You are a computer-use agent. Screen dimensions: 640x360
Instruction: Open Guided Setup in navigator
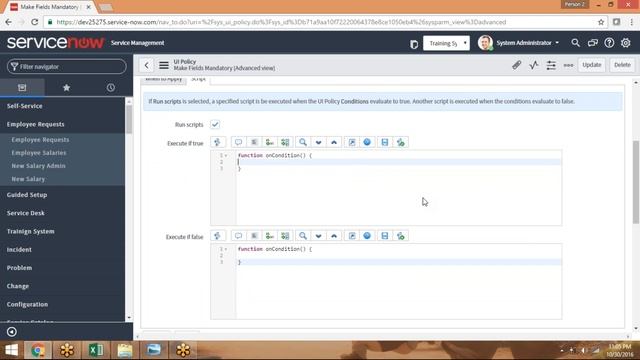(27, 195)
